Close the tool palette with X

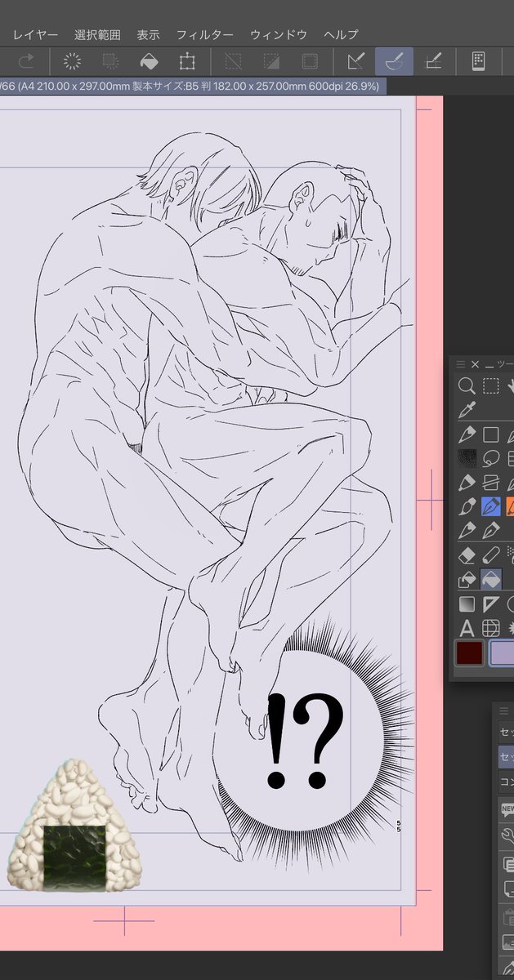pos(475,364)
